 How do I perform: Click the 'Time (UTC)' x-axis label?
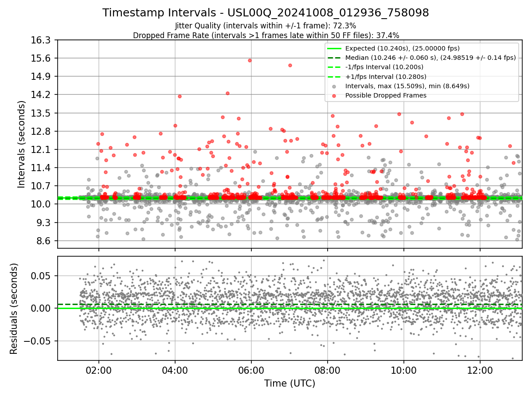point(289,383)
